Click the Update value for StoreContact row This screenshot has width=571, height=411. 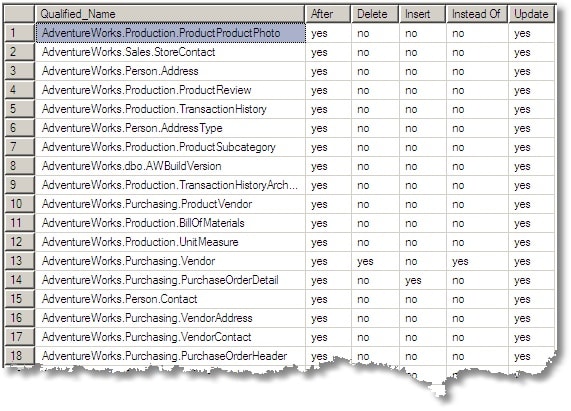coord(532,52)
